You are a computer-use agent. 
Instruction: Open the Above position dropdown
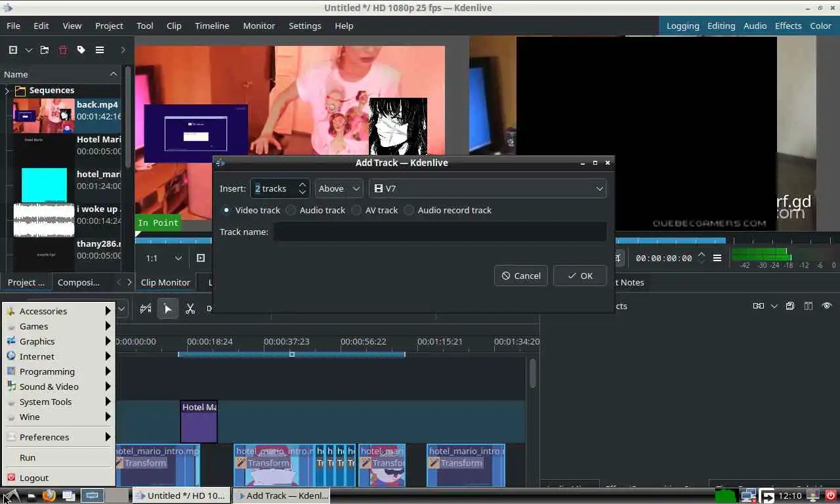click(339, 188)
